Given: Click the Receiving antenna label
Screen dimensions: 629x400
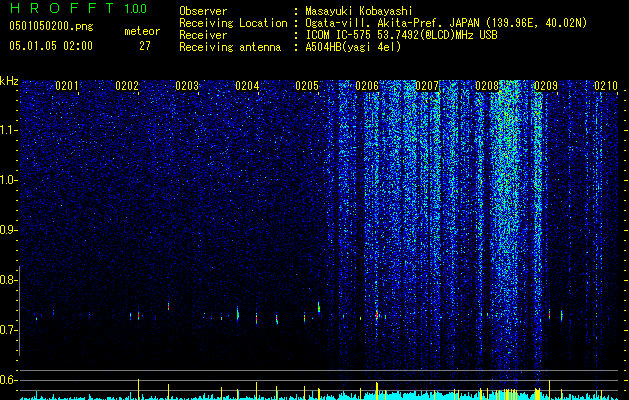Looking at the screenshot, I should click(230, 47).
